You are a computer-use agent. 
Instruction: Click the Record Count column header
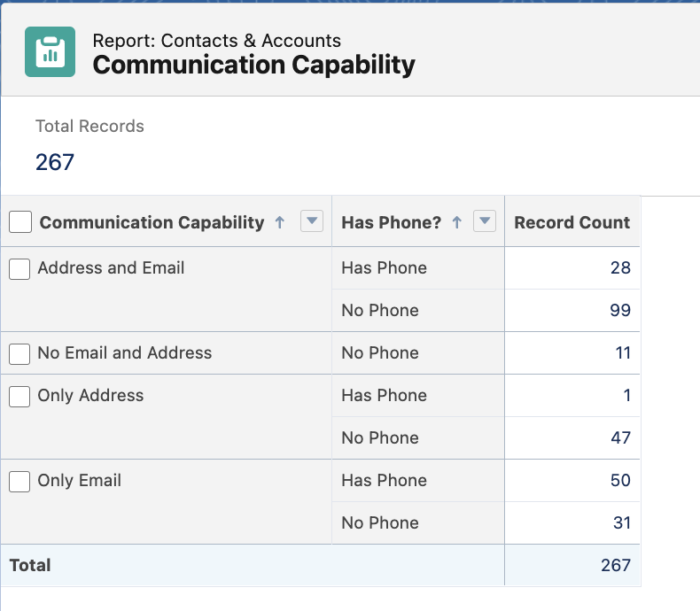572,222
